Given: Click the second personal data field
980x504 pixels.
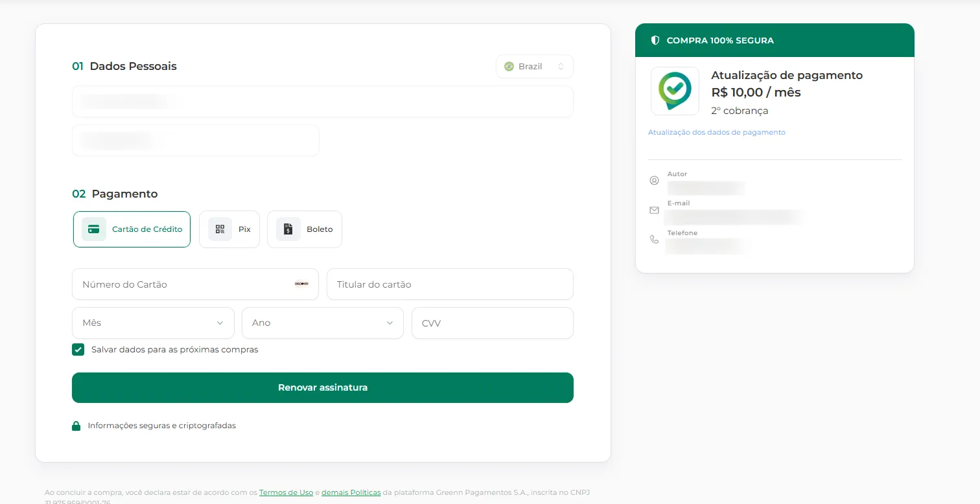Looking at the screenshot, I should tap(195, 140).
